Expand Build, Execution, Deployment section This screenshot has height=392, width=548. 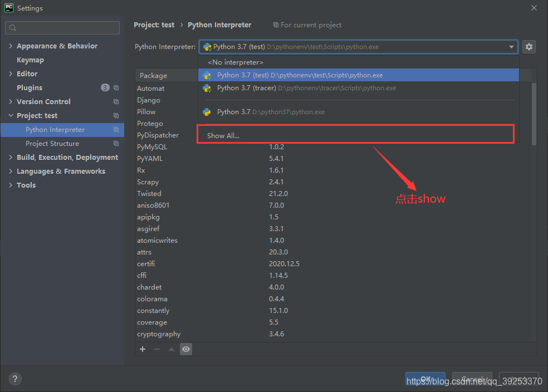click(x=11, y=157)
